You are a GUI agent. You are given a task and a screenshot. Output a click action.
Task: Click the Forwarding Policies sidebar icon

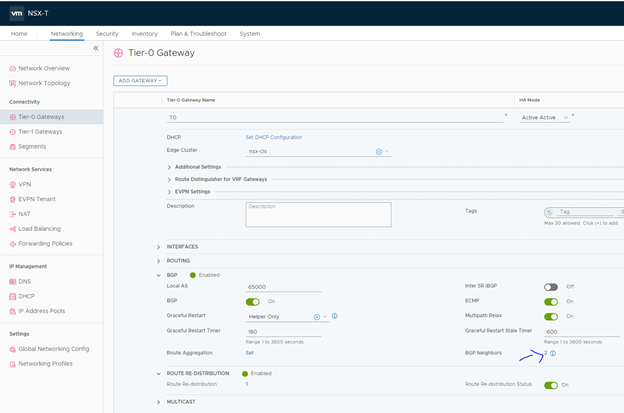pos(13,244)
